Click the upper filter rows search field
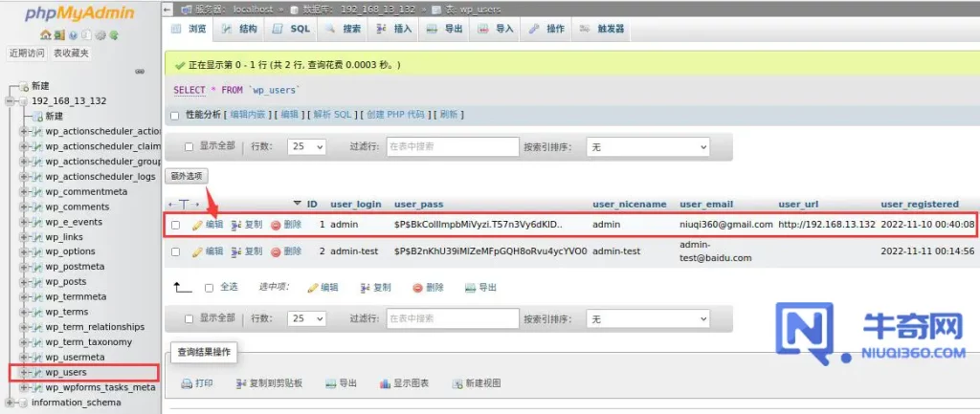 point(453,146)
